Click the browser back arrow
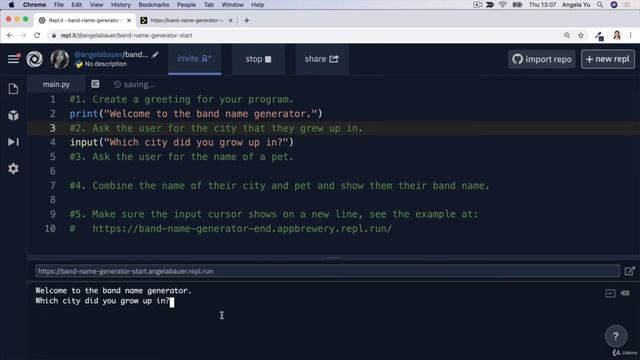The width and height of the screenshot is (640, 360). tap(10, 36)
